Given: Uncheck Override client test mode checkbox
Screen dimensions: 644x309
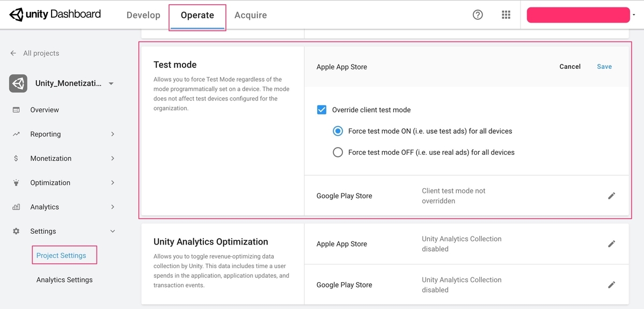Looking at the screenshot, I should click(322, 110).
